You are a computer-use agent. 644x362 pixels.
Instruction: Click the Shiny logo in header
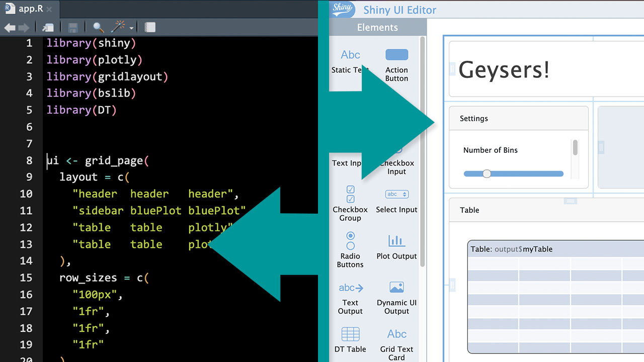click(343, 10)
